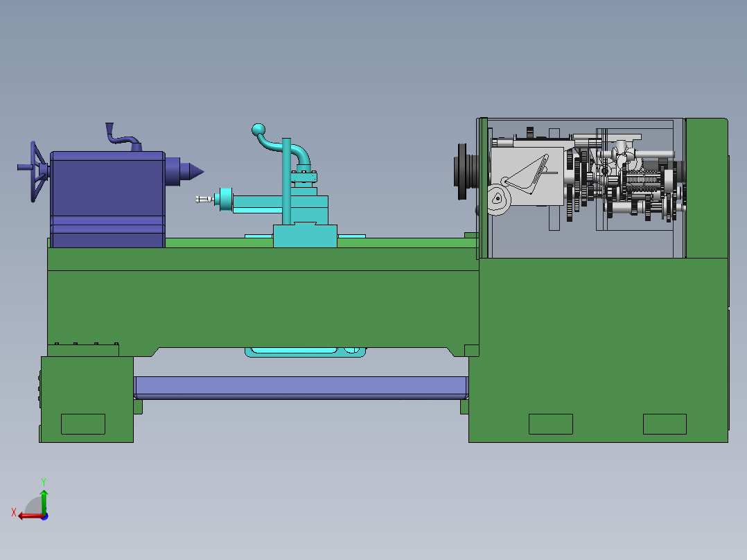Pick the round cam disc on the headstock front
The height and width of the screenshot is (560, 747).
498,199
